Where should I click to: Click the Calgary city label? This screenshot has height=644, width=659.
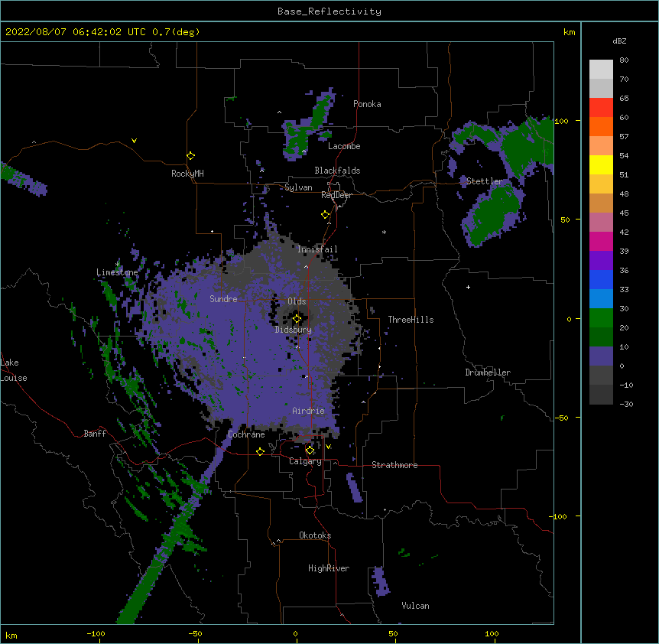[305, 461]
